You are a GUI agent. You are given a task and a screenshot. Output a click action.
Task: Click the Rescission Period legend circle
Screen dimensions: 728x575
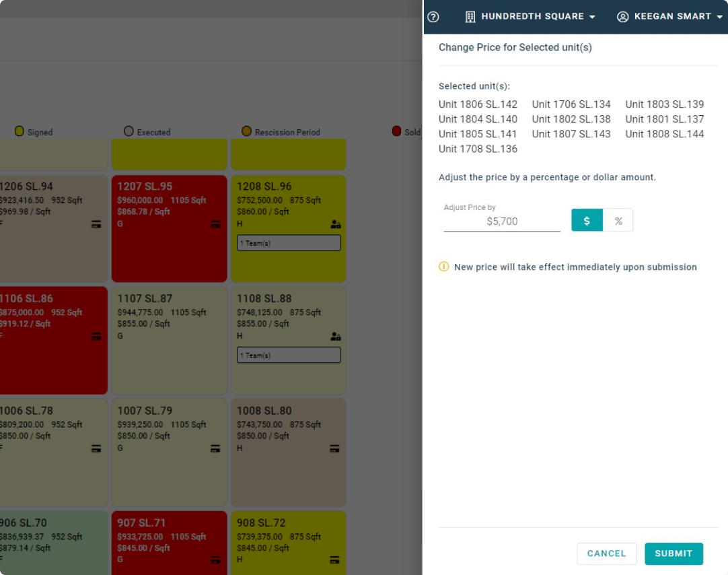click(246, 131)
